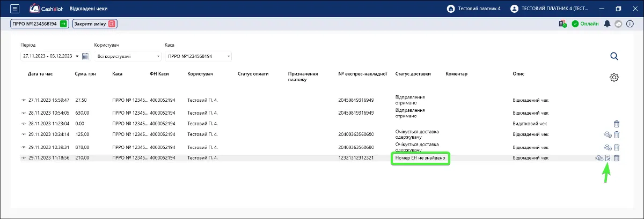Select the 0.00 amount cell
The width and height of the screenshot is (644, 219).
[80, 124]
